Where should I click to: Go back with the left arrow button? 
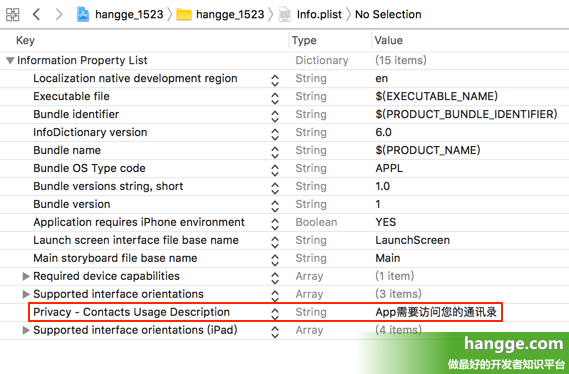click(36, 15)
